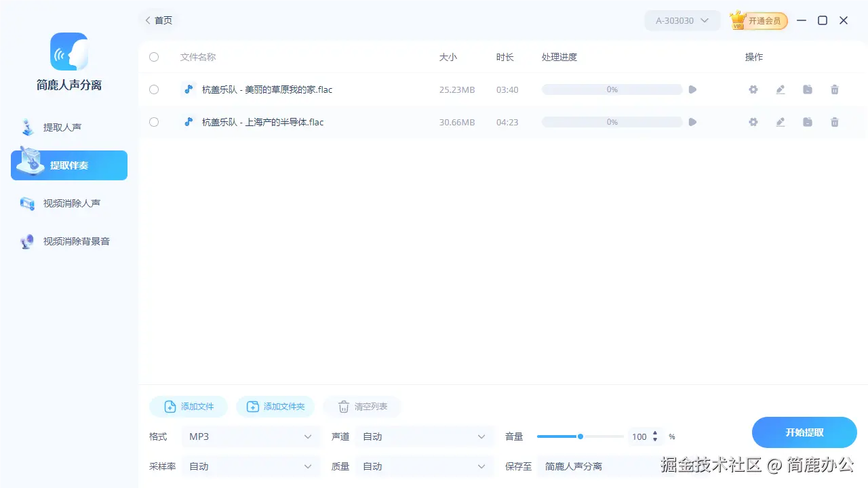Expand the 声道 自动 dropdown
This screenshot has height=488, width=868.
425,436
